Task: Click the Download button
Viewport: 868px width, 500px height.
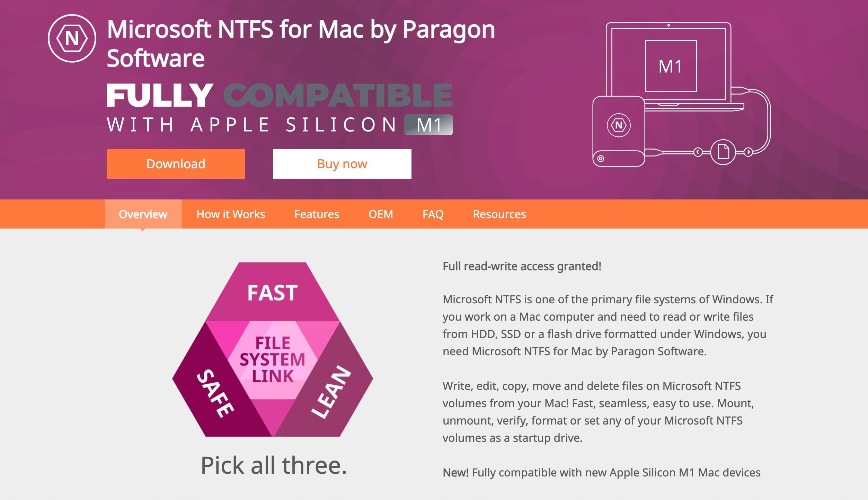Action: [x=175, y=163]
